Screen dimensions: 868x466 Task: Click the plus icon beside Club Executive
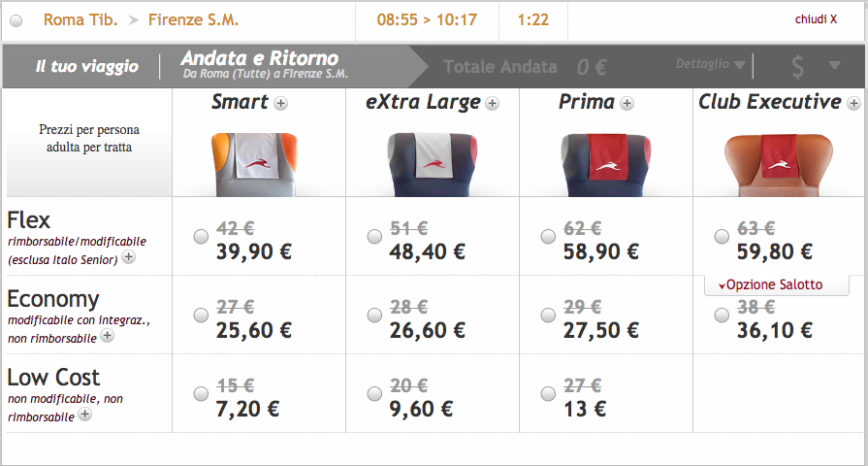853,103
